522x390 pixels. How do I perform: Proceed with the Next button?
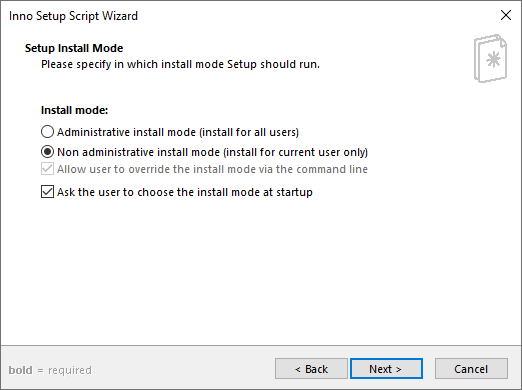(x=386, y=369)
